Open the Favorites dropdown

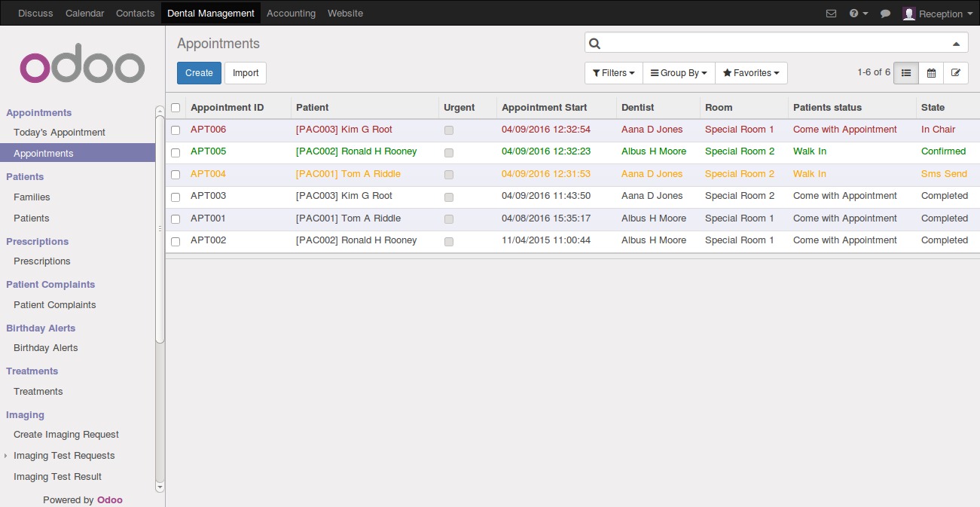pos(750,73)
